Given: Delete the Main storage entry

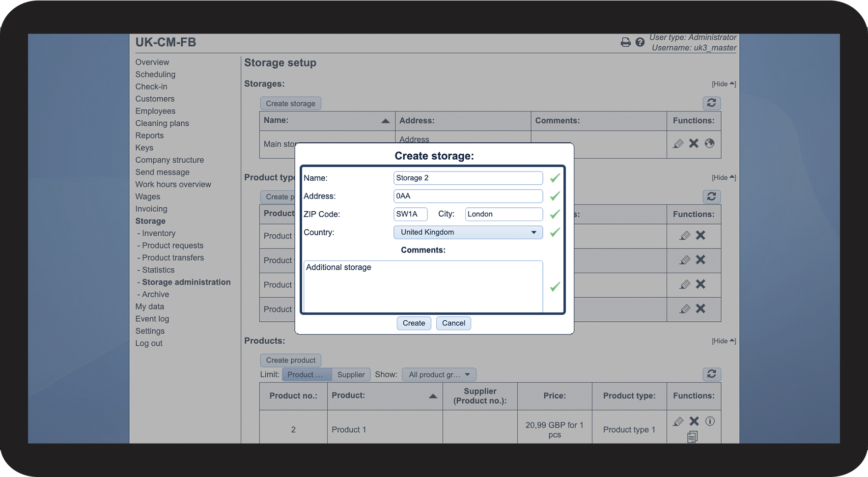Looking at the screenshot, I should pyautogui.click(x=694, y=143).
